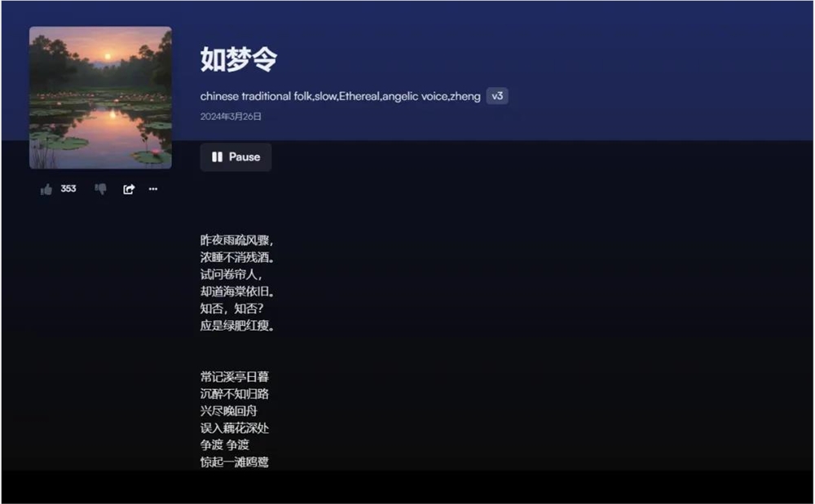Select the v3 version badge
This screenshot has height=504, width=815.
(x=497, y=95)
